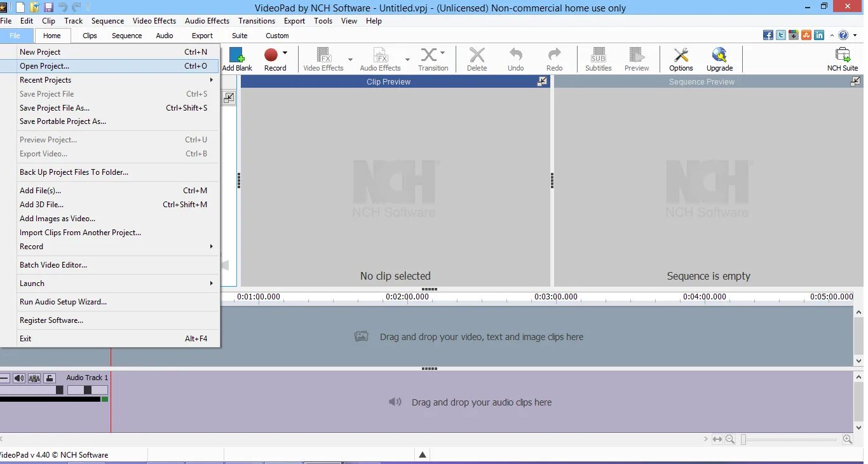Select Save Project File As...
The height and width of the screenshot is (464, 868).
tap(110, 108)
